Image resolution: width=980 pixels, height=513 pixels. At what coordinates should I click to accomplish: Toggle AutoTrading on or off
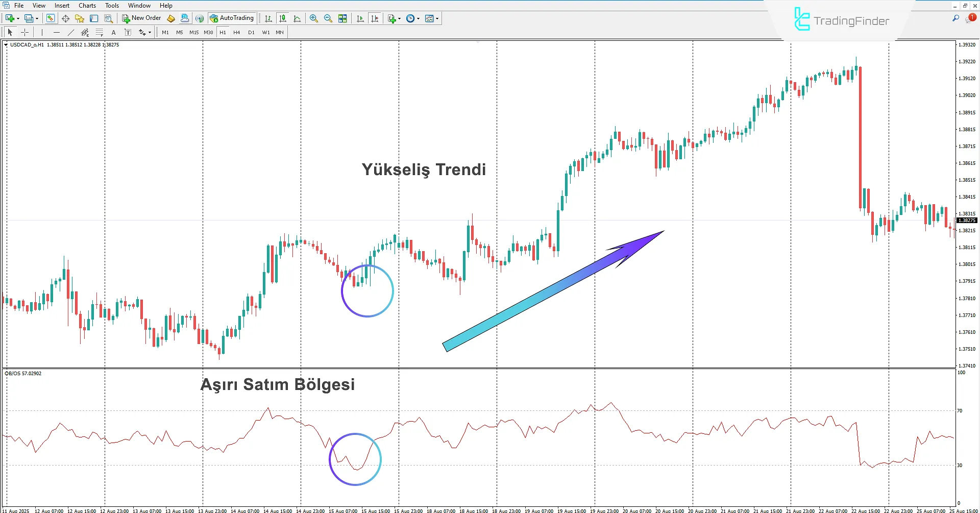[x=232, y=18]
